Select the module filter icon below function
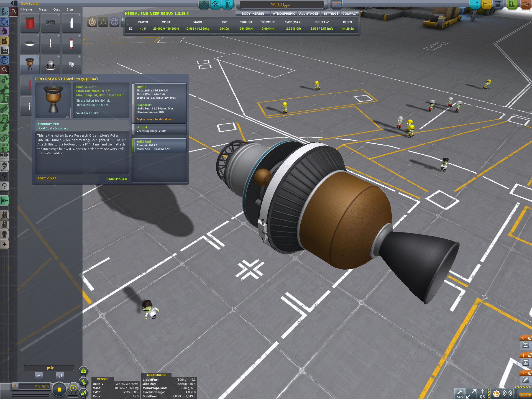 (4, 21)
